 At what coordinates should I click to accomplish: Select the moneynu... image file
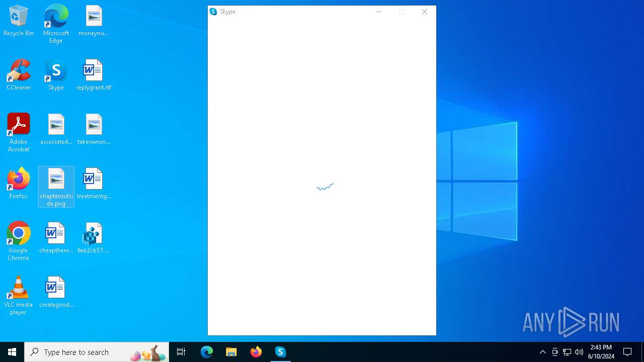(94, 21)
